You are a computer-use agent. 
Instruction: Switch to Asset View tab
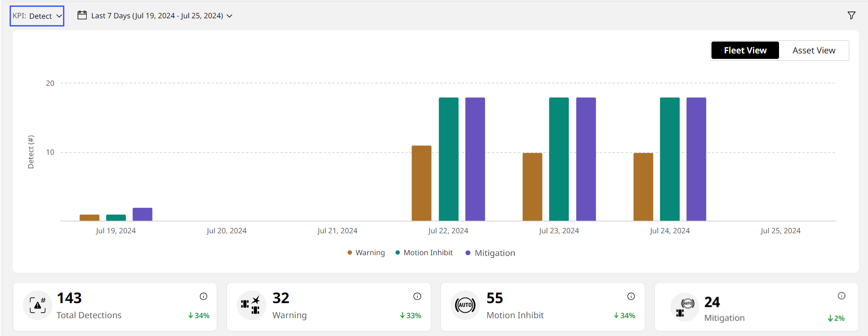pos(814,51)
